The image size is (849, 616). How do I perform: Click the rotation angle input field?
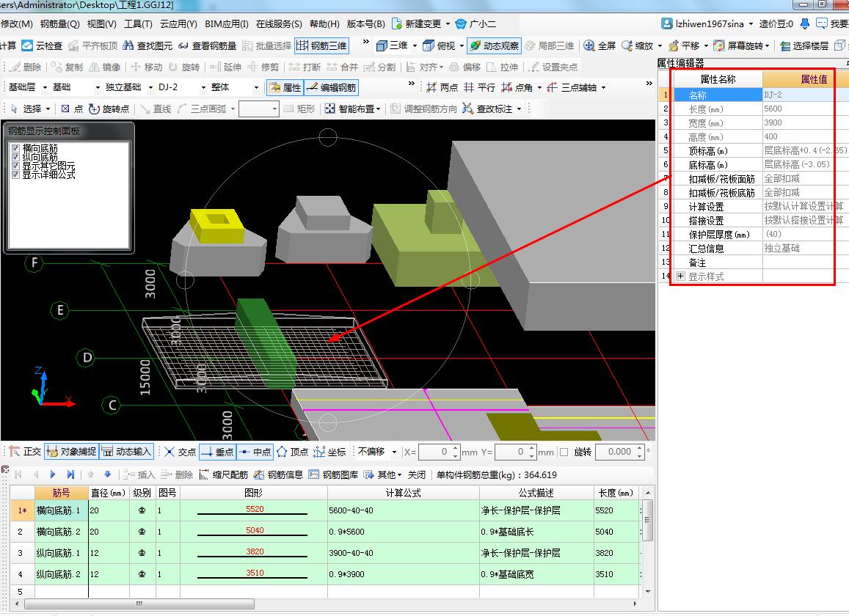click(x=619, y=452)
